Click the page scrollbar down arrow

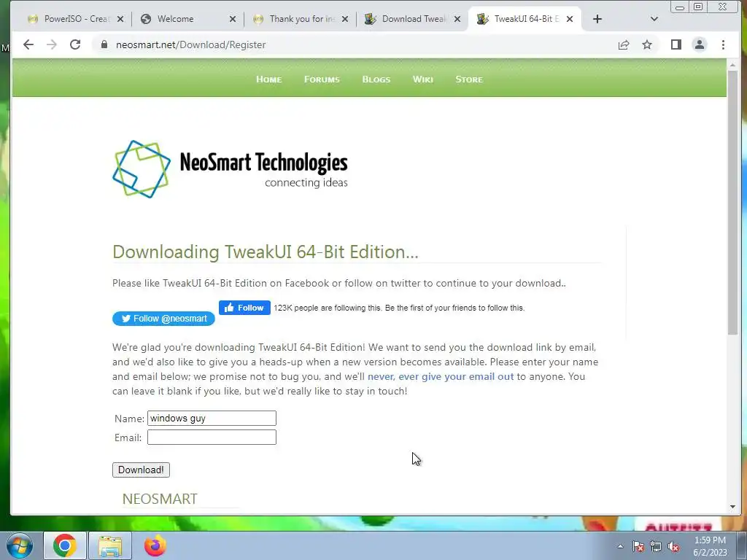(x=732, y=507)
